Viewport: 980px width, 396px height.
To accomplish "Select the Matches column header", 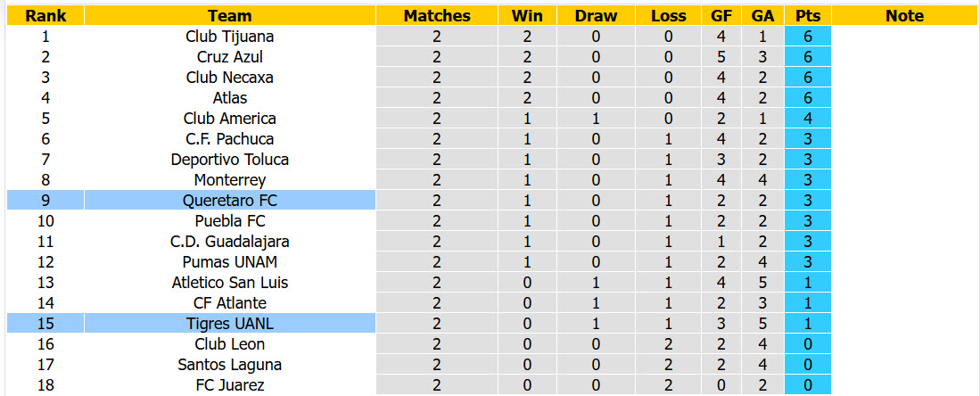I will click(436, 16).
